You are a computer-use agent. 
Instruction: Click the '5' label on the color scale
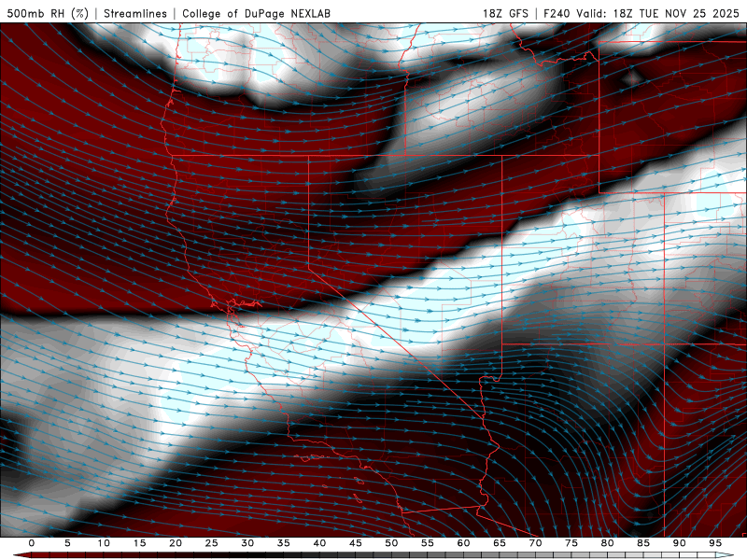click(x=67, y=543)
